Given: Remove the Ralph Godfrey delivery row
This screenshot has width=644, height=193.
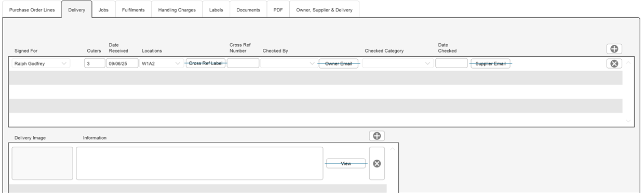Looking at the screenshot, I should (614, 63).
